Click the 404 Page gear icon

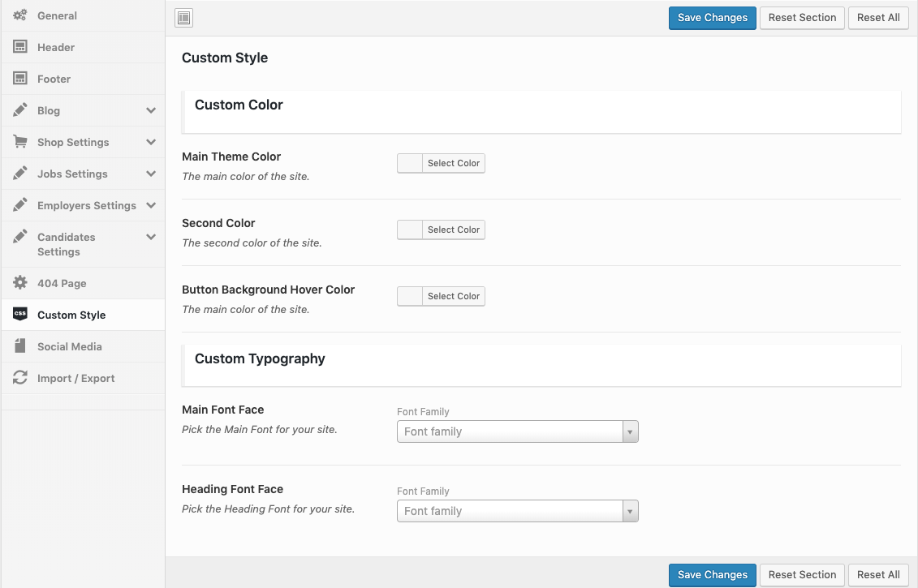coord(20,283)
